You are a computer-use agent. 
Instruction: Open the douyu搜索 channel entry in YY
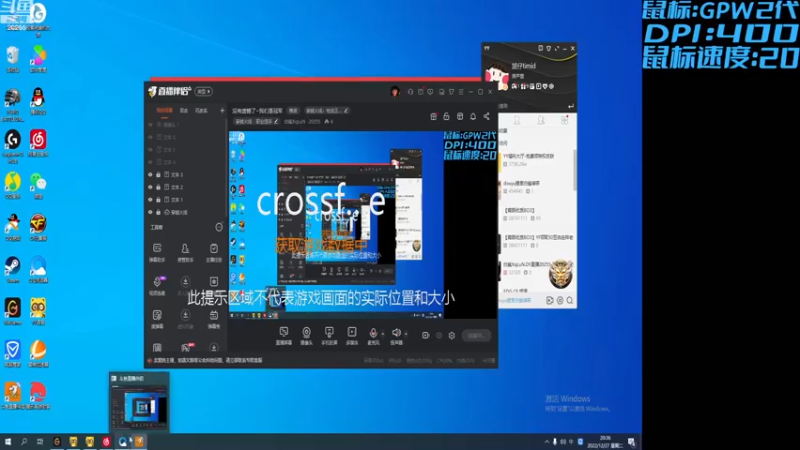536,187
